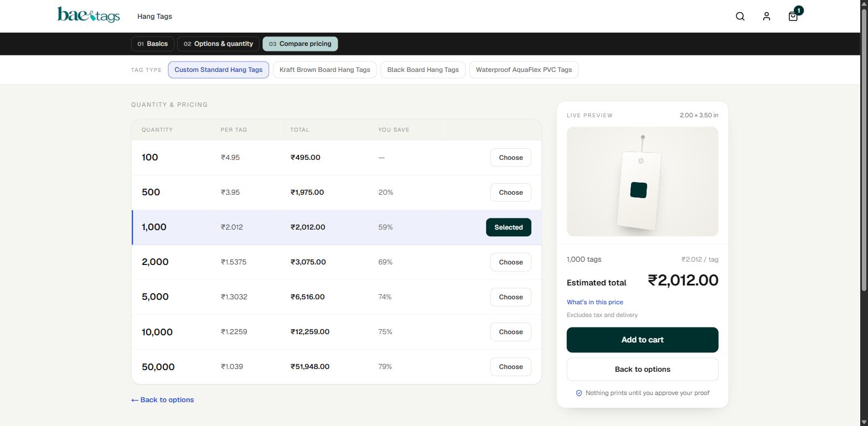Open the search icon in header
Image resolution: width=868 pixels, height=426 pixels.
pos(740,16)
